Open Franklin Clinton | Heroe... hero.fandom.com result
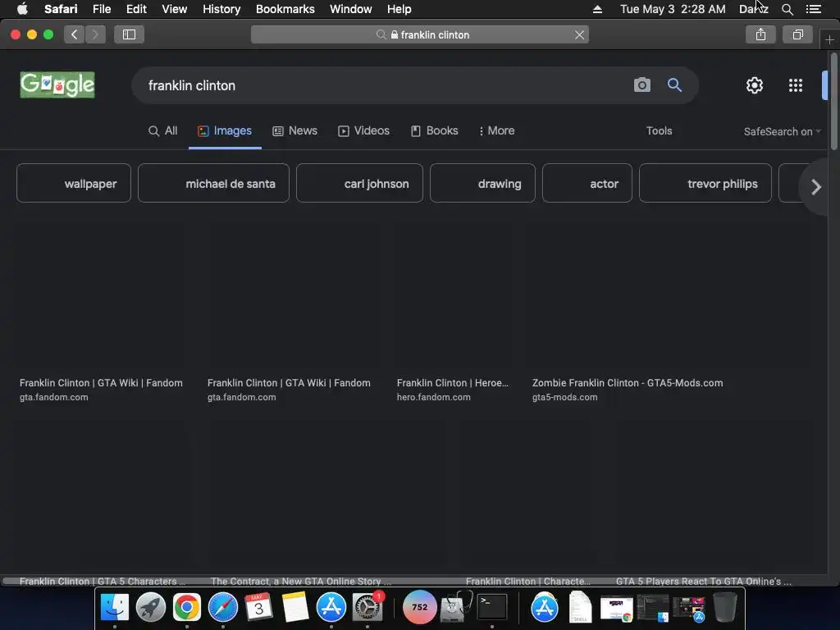The height and width of the screenshot is (630, 840). tap(453, 382)
